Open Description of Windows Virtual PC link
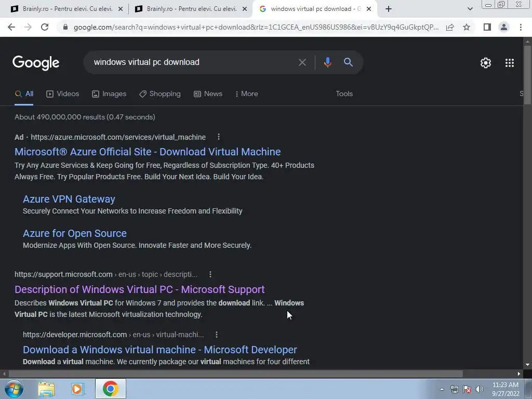Image resolution: width=532 pixels, height=399 pixels. (139, 289)
